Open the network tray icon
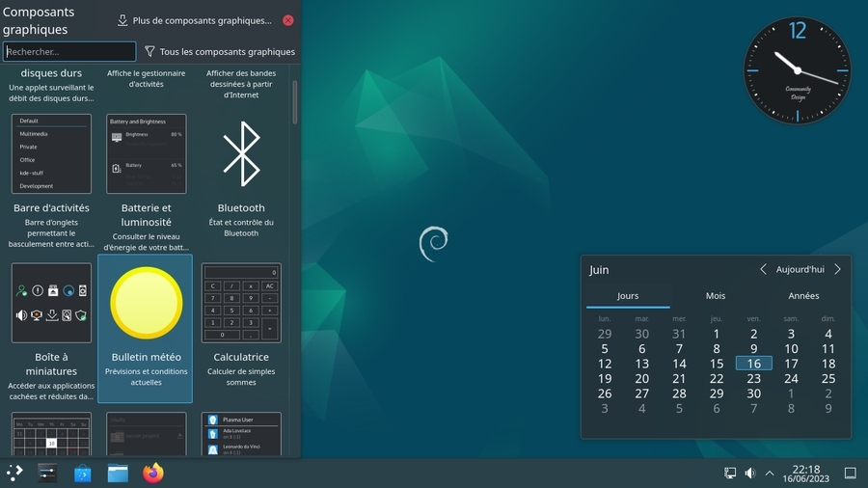 pos(730,473)
